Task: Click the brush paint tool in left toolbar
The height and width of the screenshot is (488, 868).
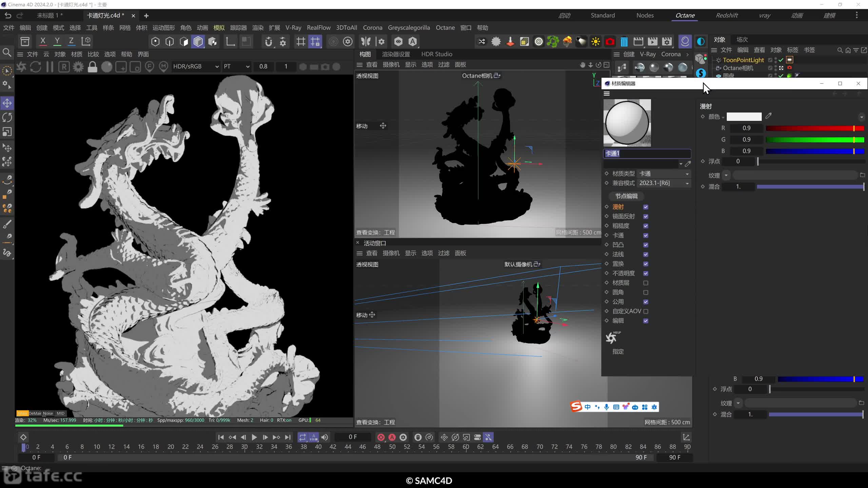Action: click(x=7, y=224)
